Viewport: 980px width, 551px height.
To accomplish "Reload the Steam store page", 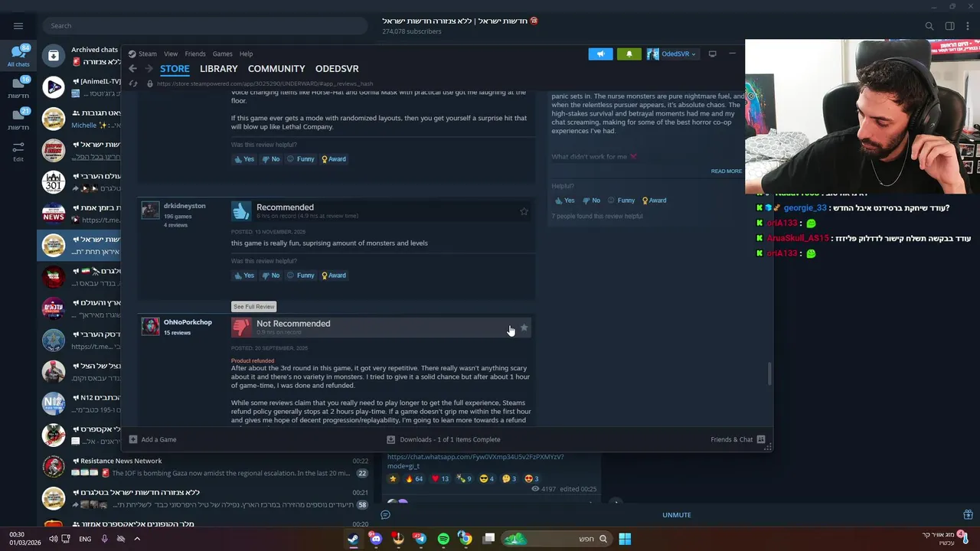I will tap(132, 83).
